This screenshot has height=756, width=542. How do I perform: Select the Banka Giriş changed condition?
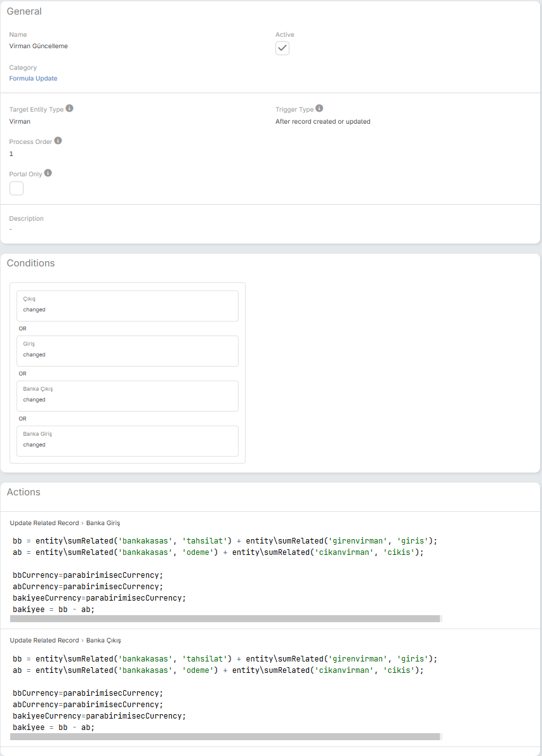point(127,441)
